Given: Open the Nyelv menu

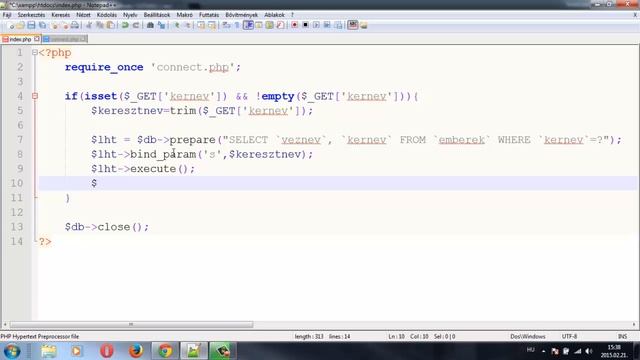Looking at the screenshot, I should [130, 15].
